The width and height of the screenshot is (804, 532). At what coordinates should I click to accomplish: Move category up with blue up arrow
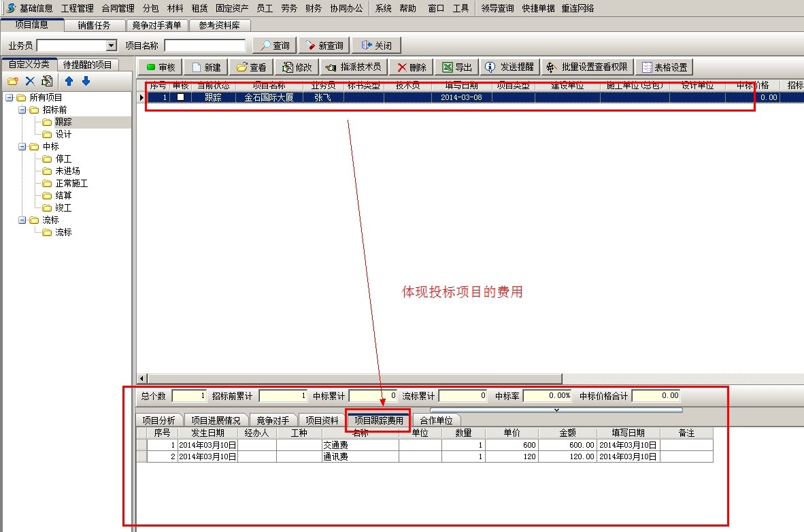coord(69,81)
